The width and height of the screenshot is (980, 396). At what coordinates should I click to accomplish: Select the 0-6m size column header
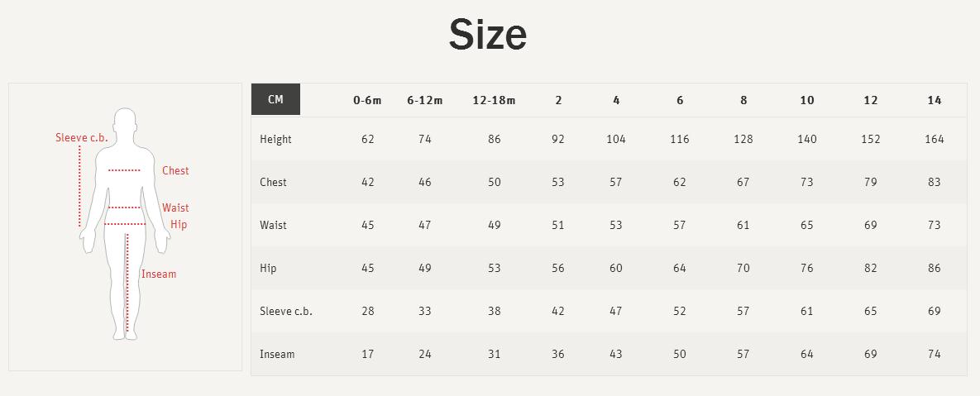367,101
